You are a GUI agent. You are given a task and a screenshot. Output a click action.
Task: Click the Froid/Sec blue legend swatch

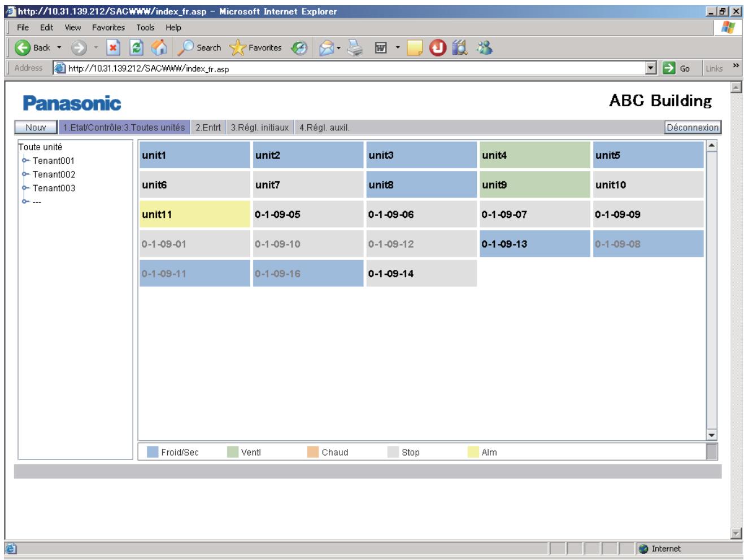tap(152, 452)
